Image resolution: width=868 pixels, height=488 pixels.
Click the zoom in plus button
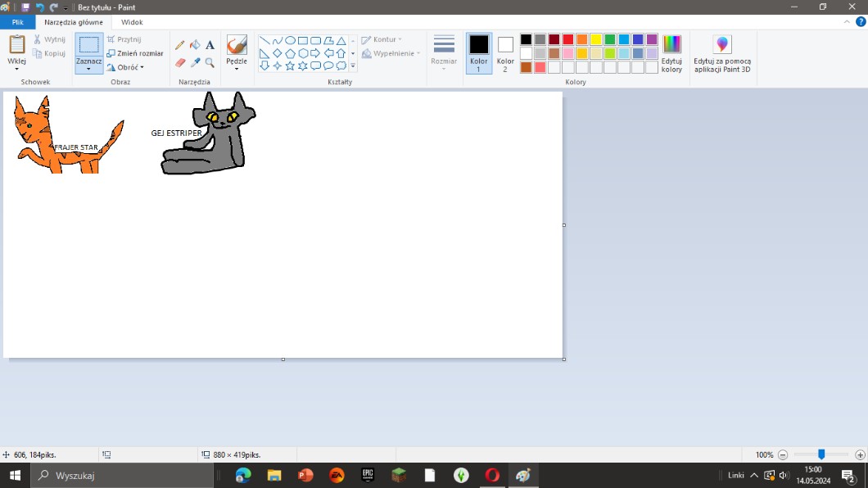point(860,454)
